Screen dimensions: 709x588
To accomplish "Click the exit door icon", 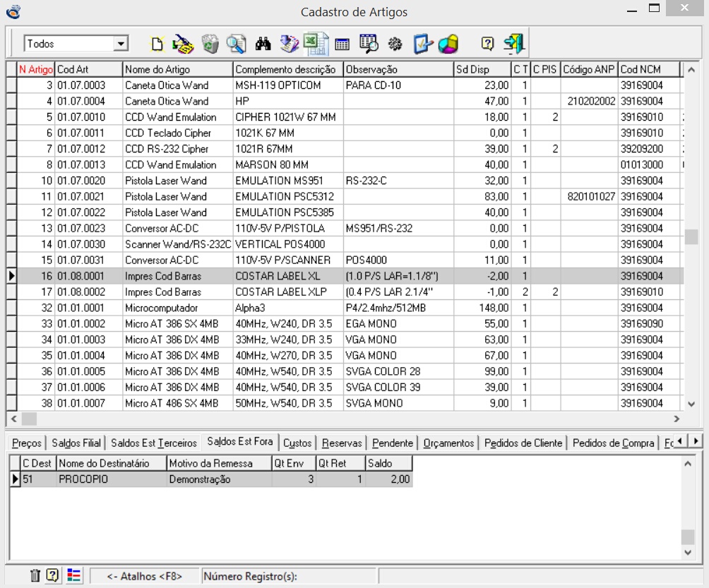I will tap(514, 44).
